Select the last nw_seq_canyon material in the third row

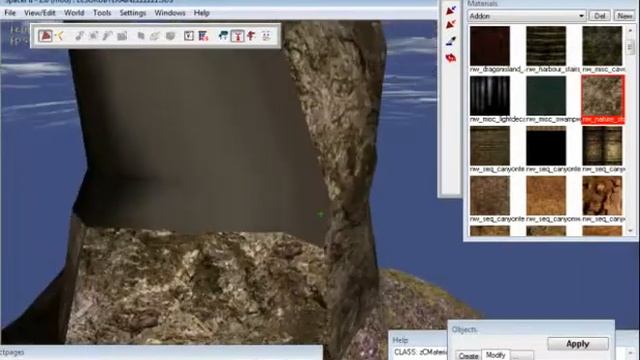(602, 146)
